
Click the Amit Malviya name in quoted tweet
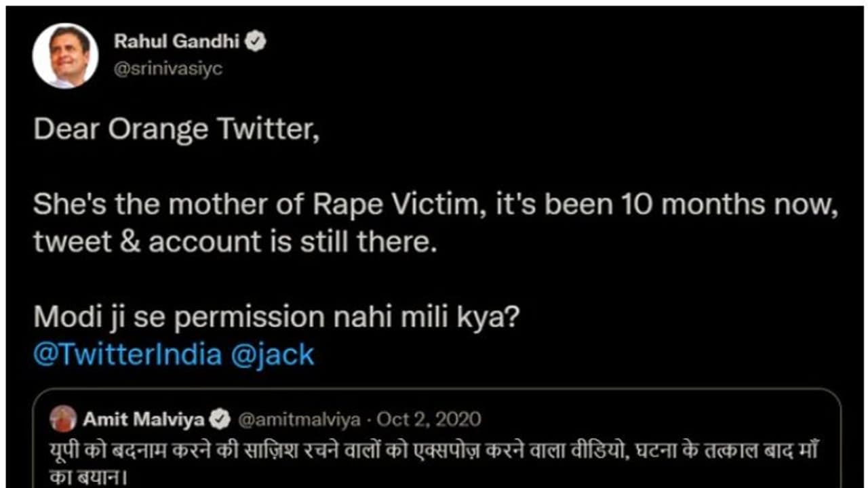pyautogui.click(x=144, y=420)
